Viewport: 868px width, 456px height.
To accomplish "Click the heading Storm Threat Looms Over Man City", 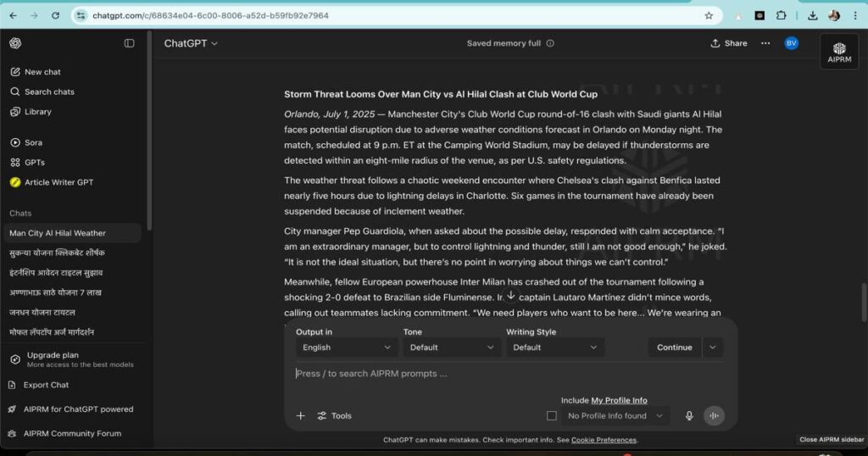I will [441, 94].
